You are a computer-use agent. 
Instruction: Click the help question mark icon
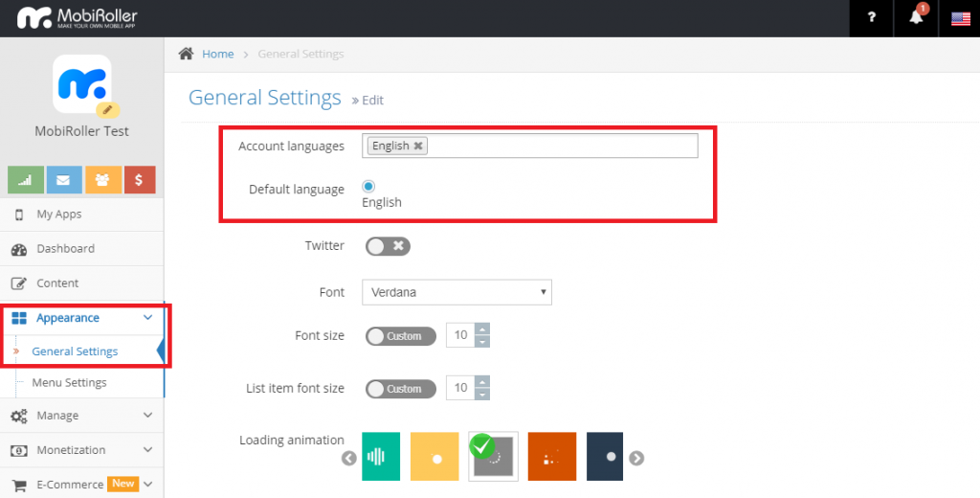pyautogui.click(x=872, y=18)
